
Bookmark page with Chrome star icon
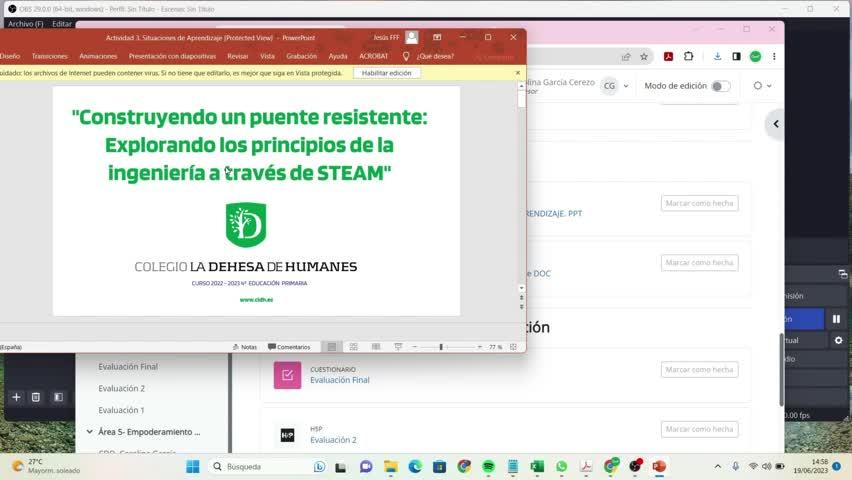tap(644, 57)
